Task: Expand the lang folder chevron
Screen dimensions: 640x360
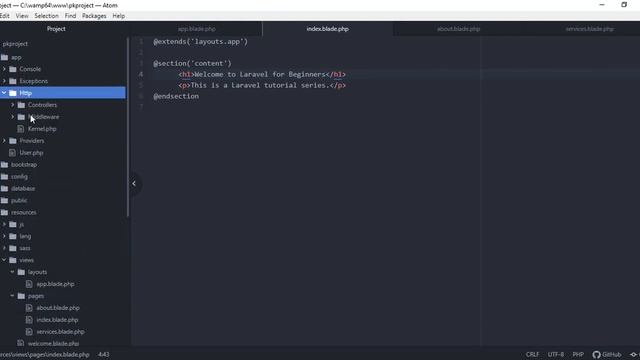Action: tap(4, 236)
